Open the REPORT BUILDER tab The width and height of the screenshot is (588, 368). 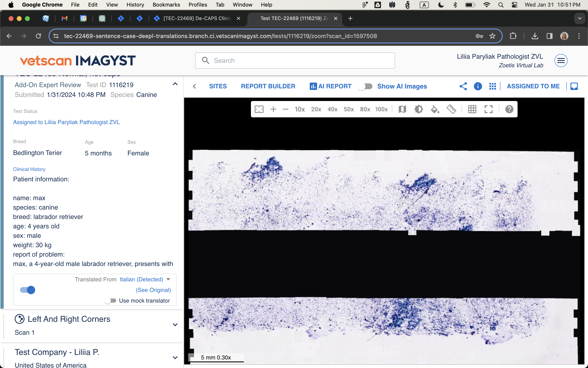tap(268, 86)
